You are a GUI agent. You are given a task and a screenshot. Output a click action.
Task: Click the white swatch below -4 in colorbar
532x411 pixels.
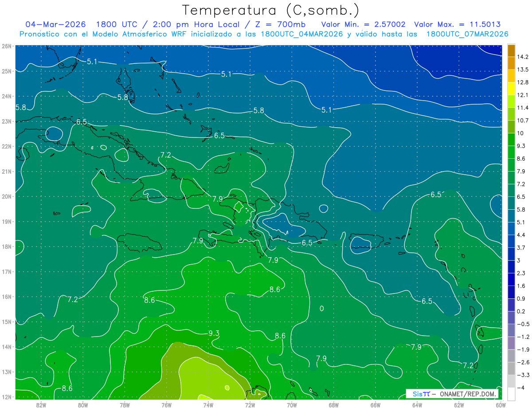click(511, 394)
